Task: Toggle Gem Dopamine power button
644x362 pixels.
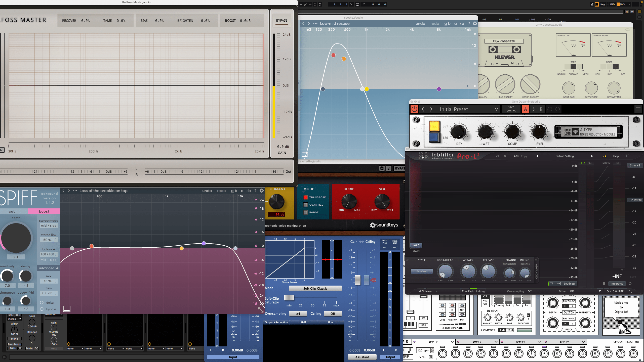Action: [x=414, y=109]
